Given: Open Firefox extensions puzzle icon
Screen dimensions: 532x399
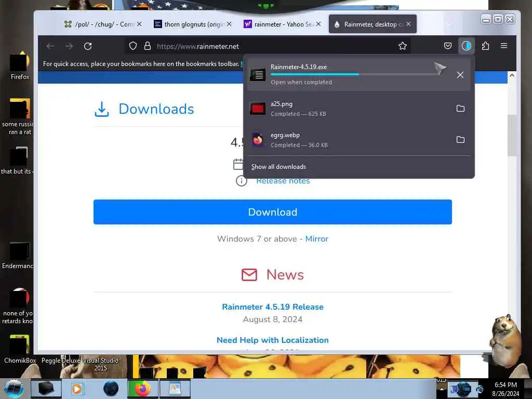Looking at the screenshot, I should (x=486, y=46).
